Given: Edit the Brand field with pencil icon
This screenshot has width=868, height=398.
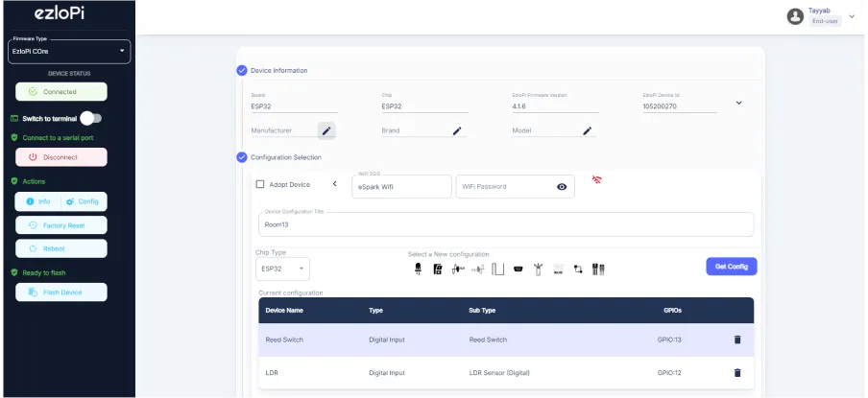Looking at the screenshot, I should coord(457,130).
